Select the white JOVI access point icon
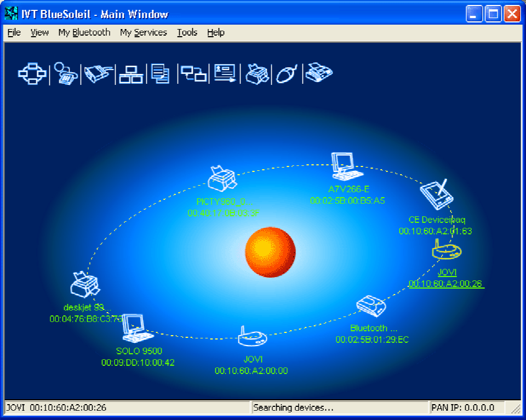Screen dimensions: 526x420 pos(252,336)
